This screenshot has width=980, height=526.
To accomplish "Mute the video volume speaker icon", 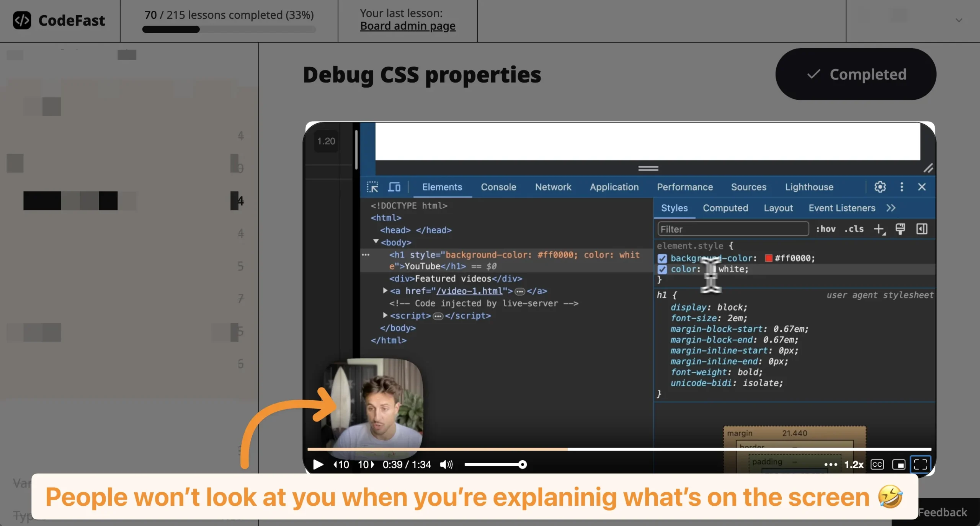I will tap(446, 464).
